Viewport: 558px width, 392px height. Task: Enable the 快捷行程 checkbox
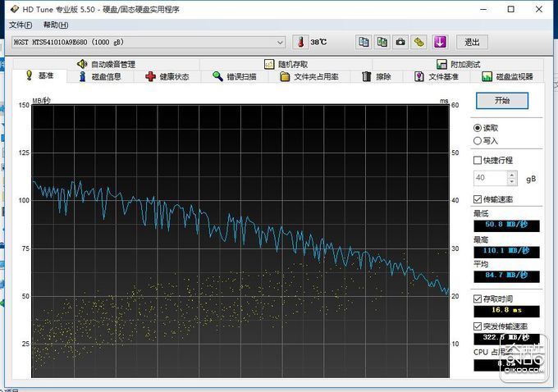(x=478, y=161)
